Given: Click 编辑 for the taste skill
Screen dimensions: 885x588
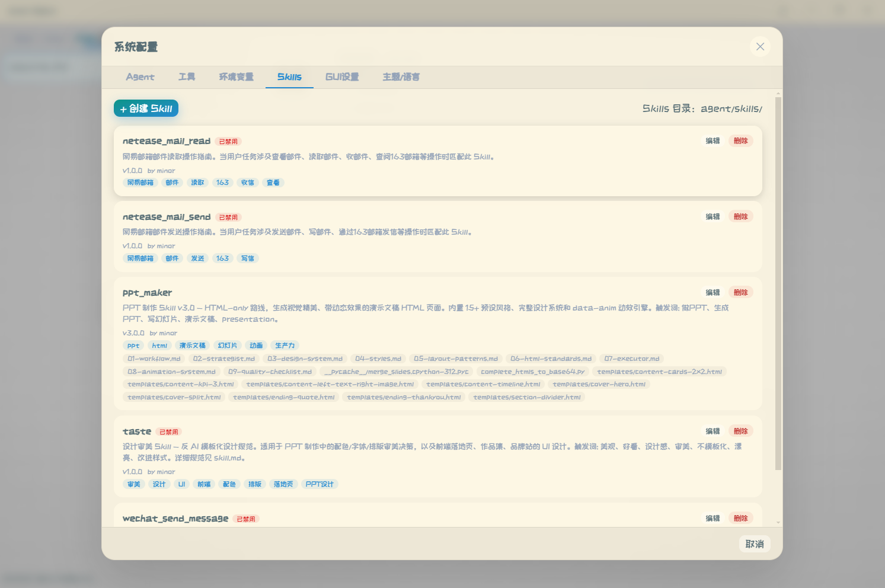Looking at the screenshot, I should 713,432.
